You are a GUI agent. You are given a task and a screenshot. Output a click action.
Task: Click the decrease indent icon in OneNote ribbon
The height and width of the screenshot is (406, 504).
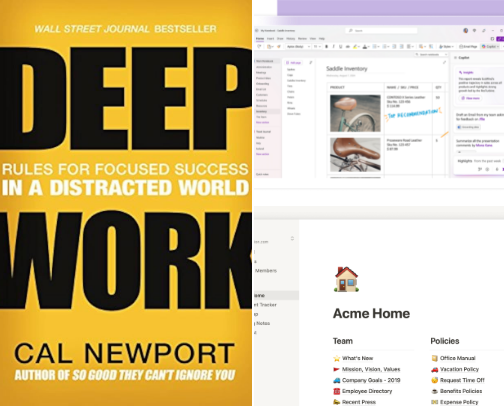pos(394,47)
